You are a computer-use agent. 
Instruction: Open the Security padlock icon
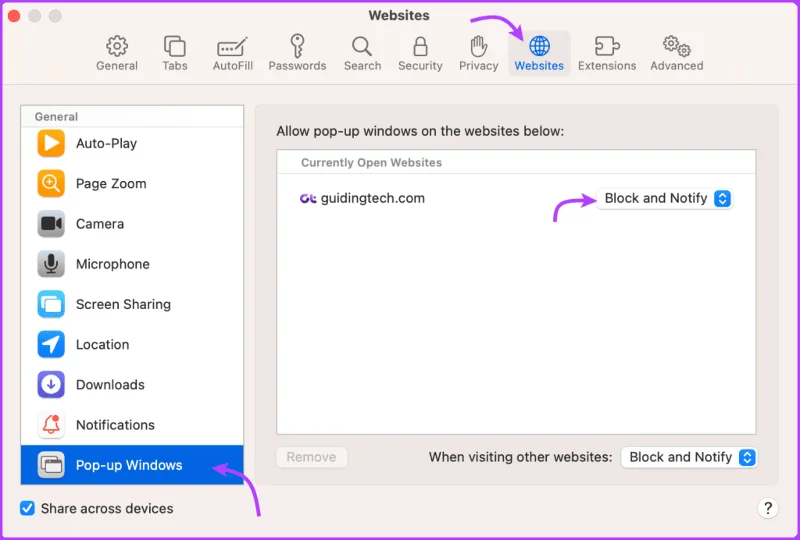tap(420, 46)
